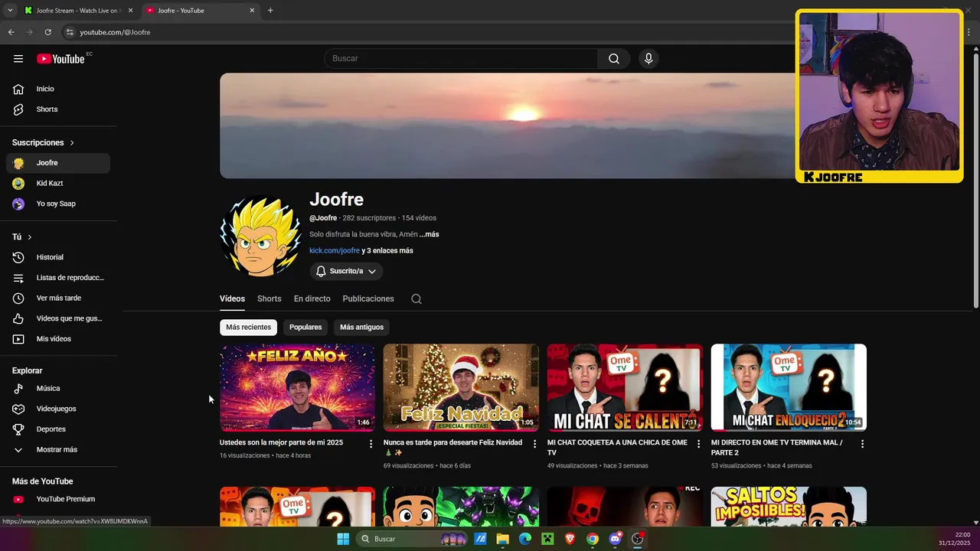Open the YouTube hamburger guide menu

(x=18, y=59)
